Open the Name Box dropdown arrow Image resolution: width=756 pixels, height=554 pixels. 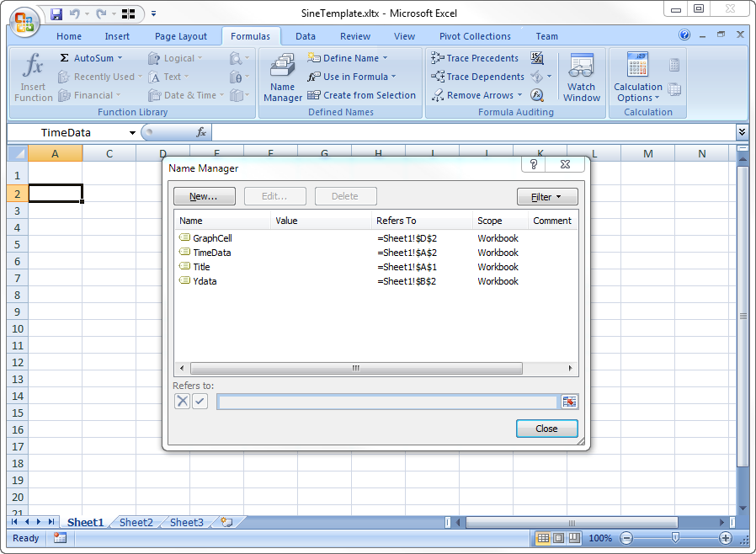click(x=132, y=133)
